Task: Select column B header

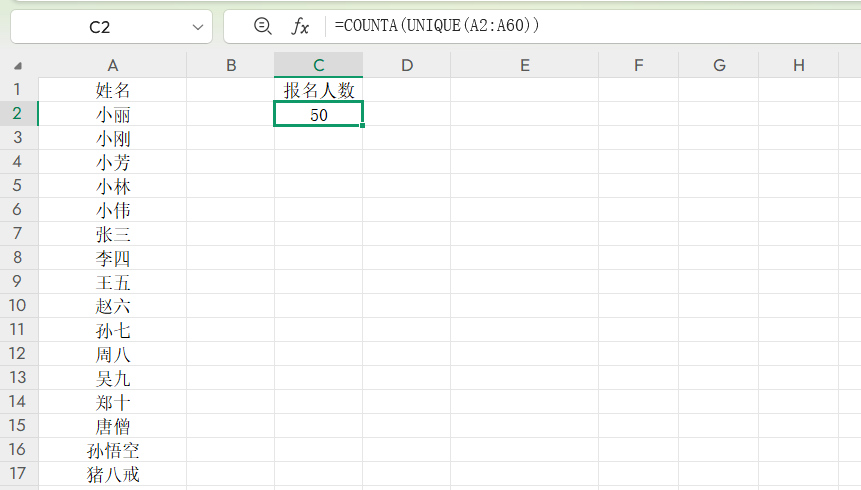Action: tap(231, 66)
